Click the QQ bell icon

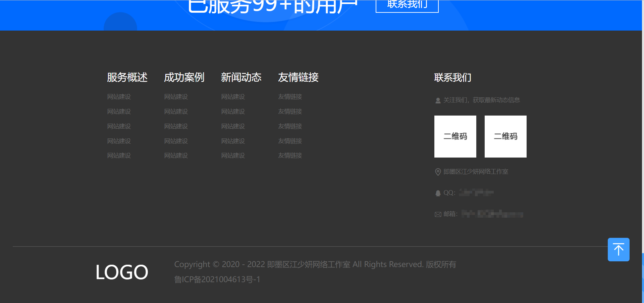pos(437,193)
